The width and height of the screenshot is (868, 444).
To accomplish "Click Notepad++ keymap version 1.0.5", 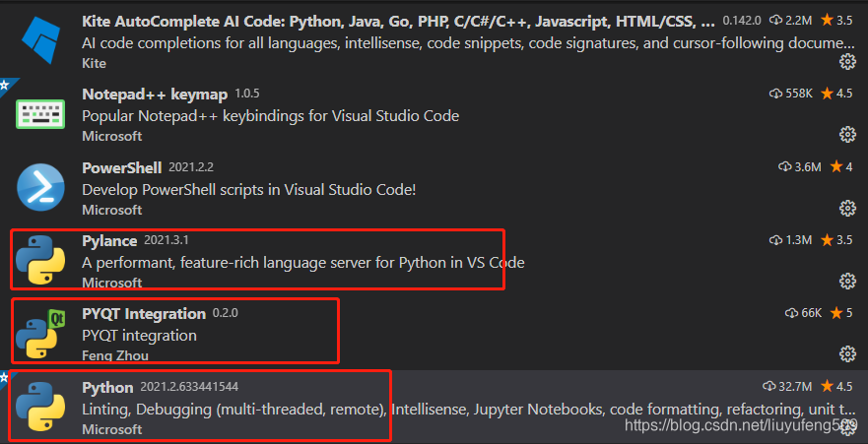I will (x=247, y=94).
